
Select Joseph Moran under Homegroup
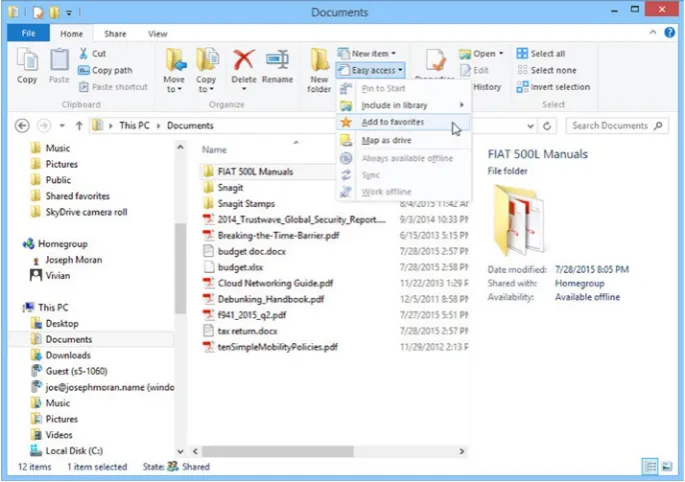(73, 260)
